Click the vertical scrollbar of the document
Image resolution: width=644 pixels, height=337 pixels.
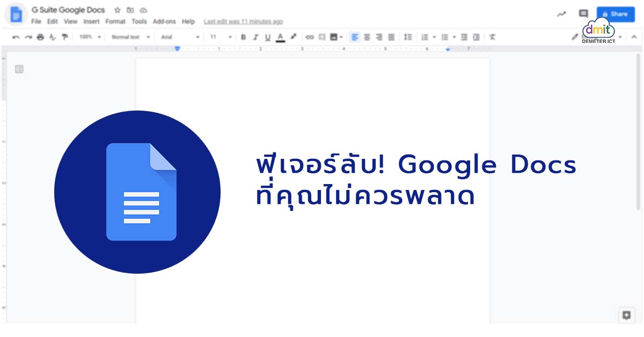(x=639, y=131)
